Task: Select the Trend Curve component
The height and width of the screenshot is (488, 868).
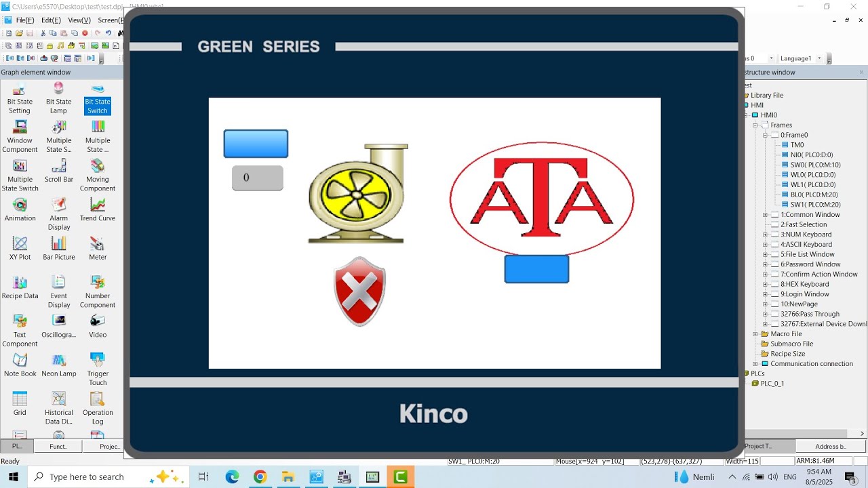Action: [98, 210]
